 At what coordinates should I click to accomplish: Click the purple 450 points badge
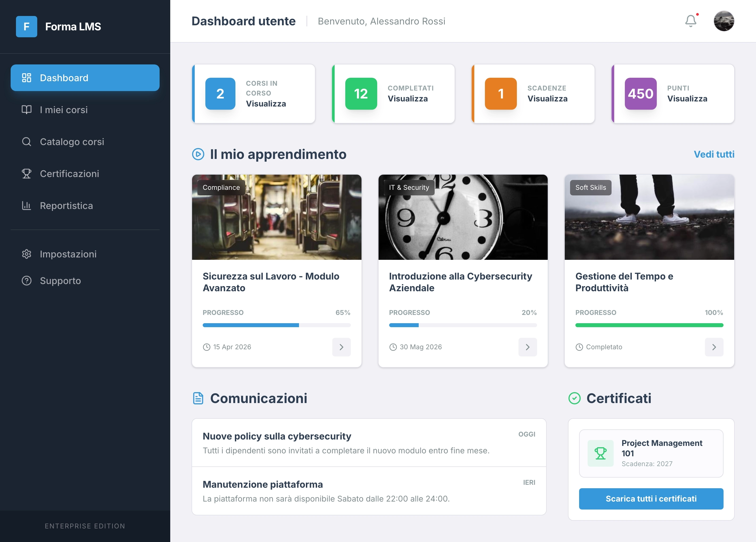pos(640,94)
